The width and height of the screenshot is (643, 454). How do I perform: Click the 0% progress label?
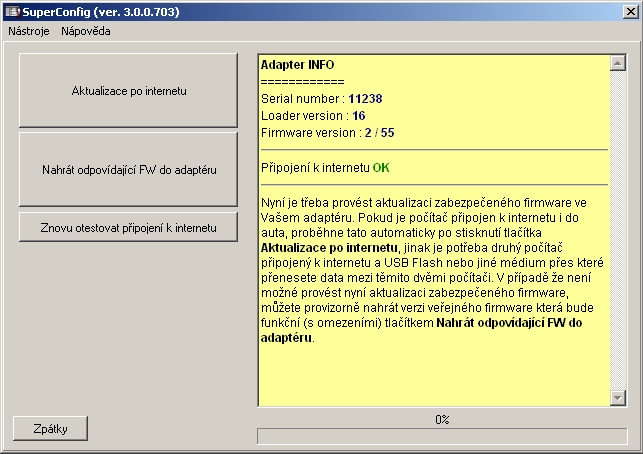pos(442,420)
